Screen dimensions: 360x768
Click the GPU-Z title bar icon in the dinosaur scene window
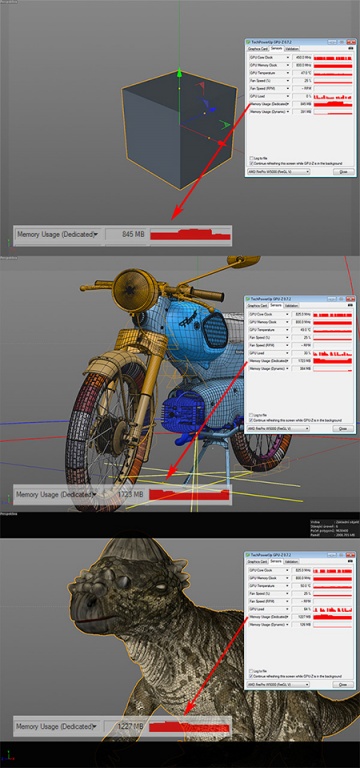(x=248, y=554)
